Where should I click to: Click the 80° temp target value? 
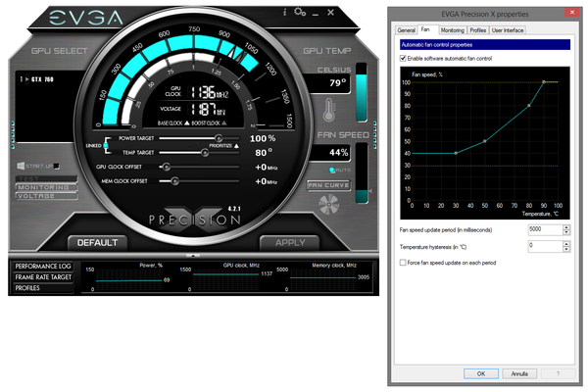coord(264,153)
